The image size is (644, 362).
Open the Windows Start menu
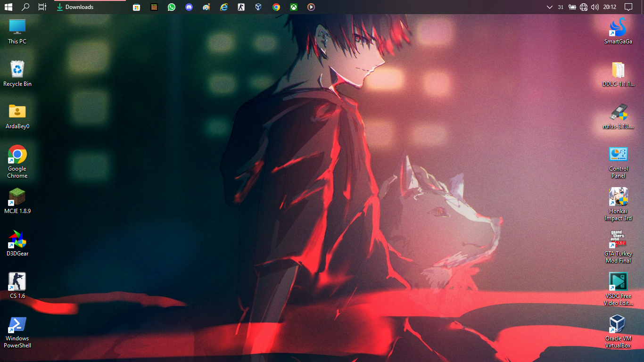tap(8, 7)
